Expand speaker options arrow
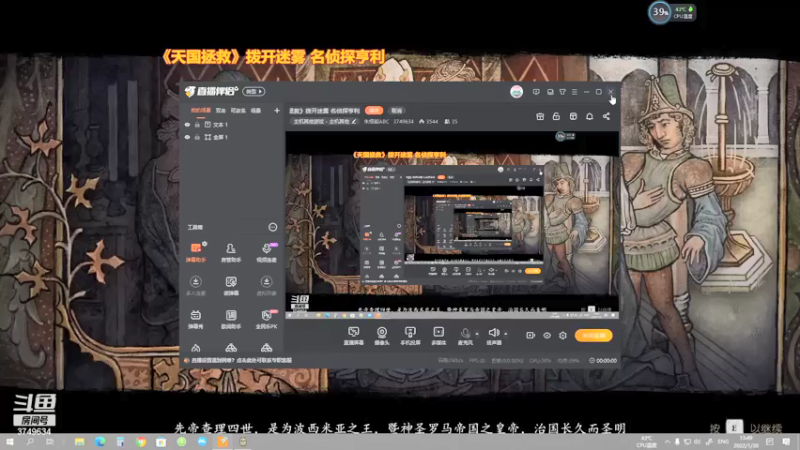The height and width of the screenshot is (450, 800). coord(506,334)
